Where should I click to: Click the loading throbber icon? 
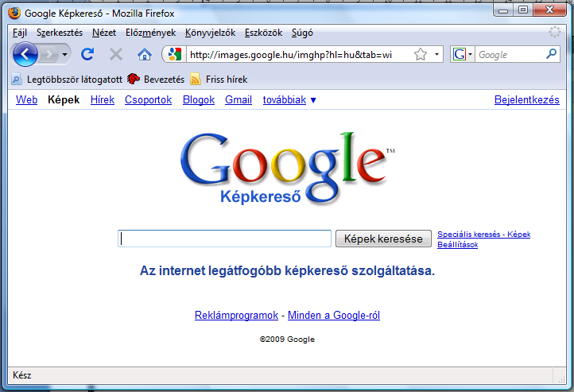555,33
